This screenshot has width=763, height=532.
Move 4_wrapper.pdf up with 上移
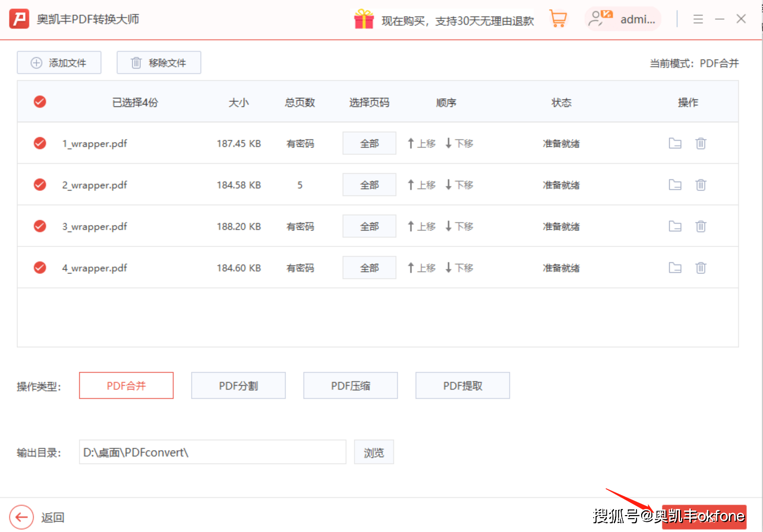421,268
